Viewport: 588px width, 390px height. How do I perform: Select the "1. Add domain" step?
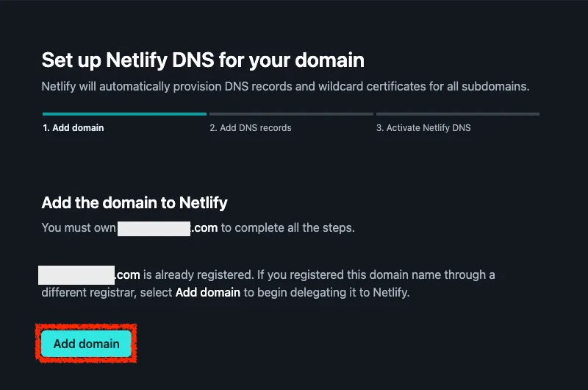click(73, 128)
